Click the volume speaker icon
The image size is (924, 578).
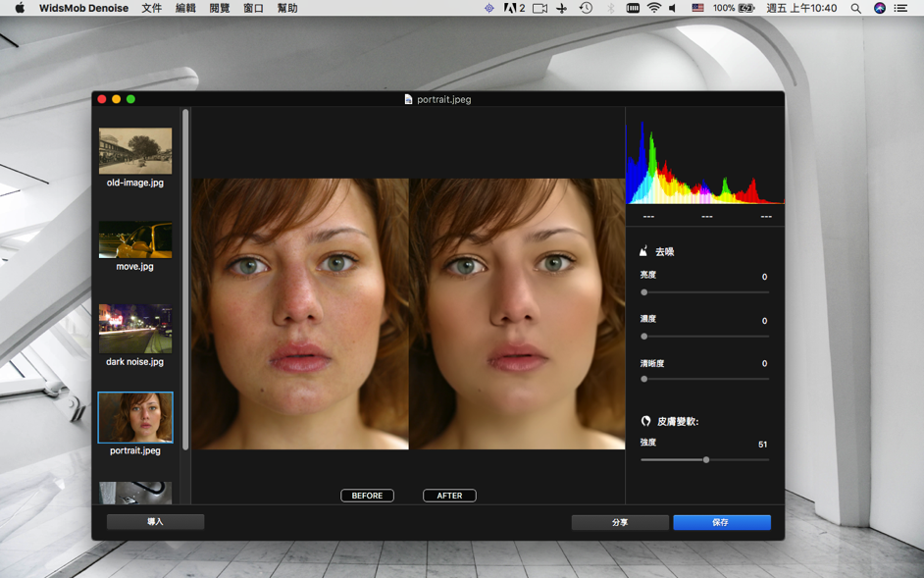point(672,8)
